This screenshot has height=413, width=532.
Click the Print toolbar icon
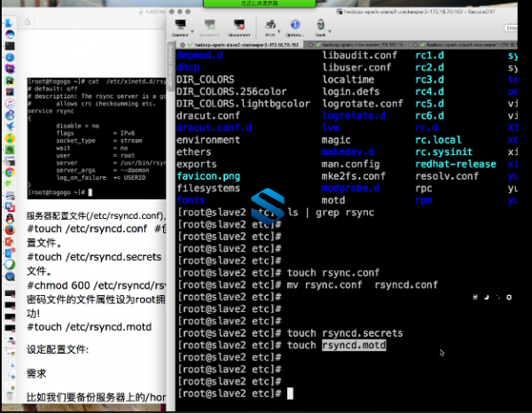pos(270,27)
